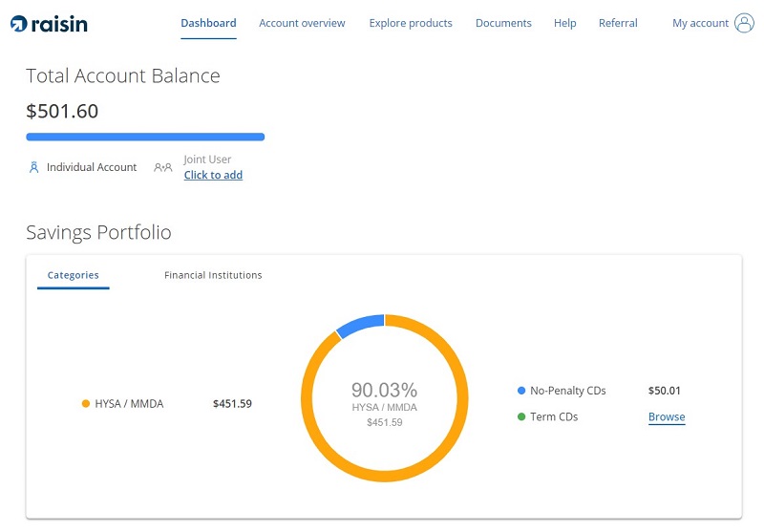Click the blue No-Penalty CDs legend dot

521,391
